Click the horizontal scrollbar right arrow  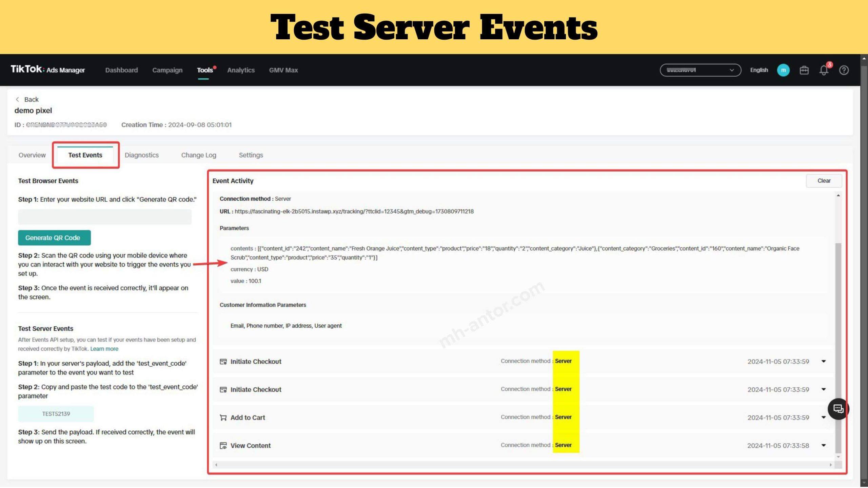click(x=830, y=465)
